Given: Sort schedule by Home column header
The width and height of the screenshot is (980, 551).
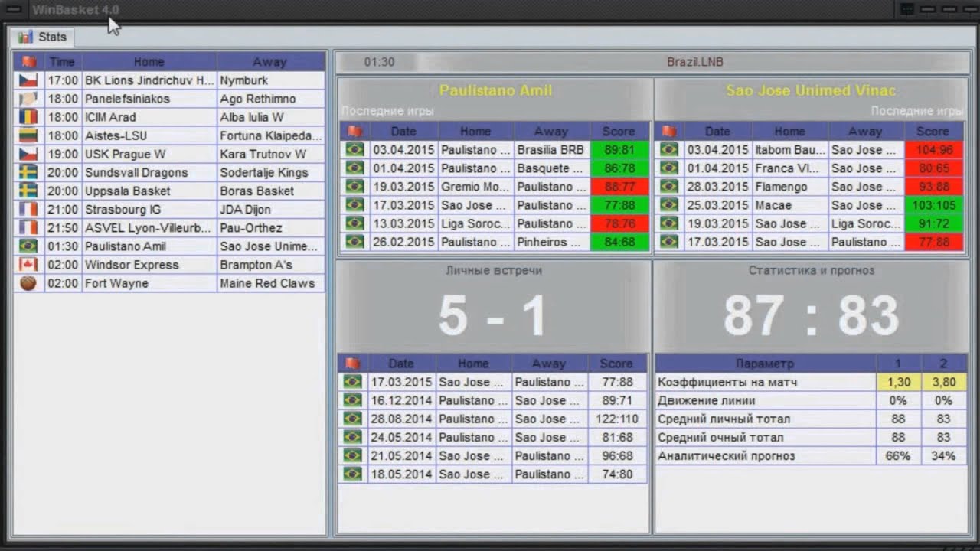Looking at the screenshot, I should [149, 62].
